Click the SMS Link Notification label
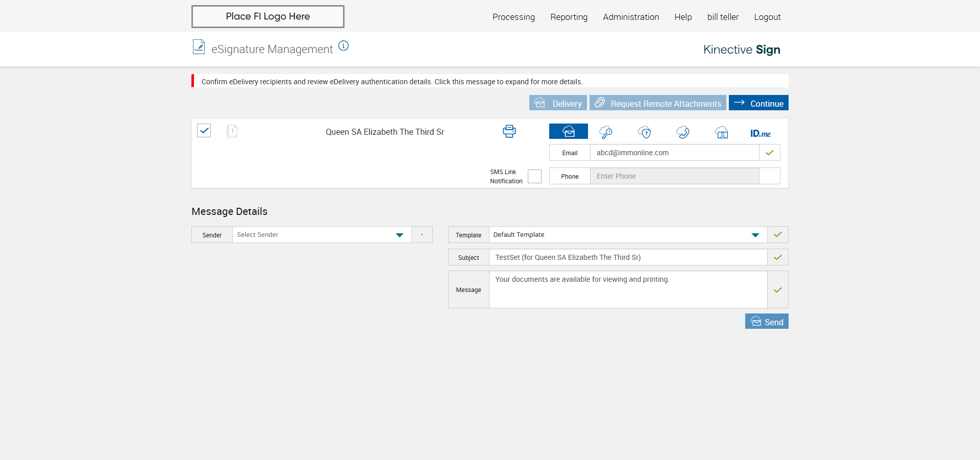 tap(506, 177)
